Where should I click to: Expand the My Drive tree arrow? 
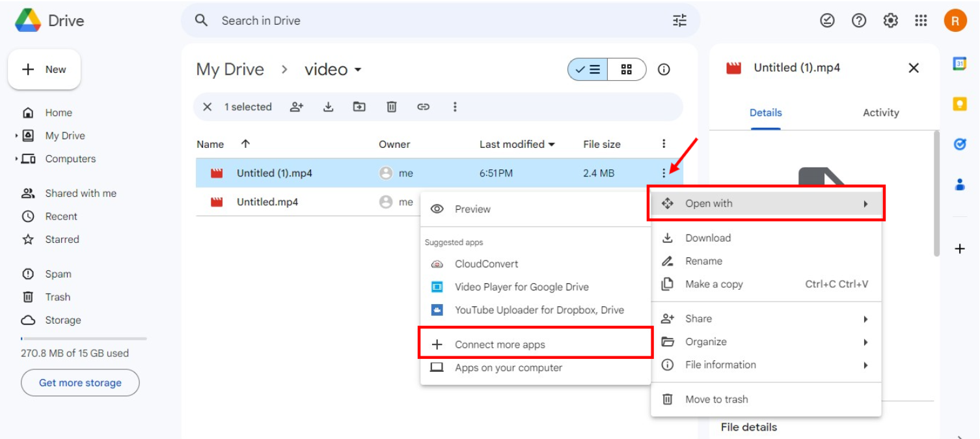pyautogui.click(x=16, y=135)
